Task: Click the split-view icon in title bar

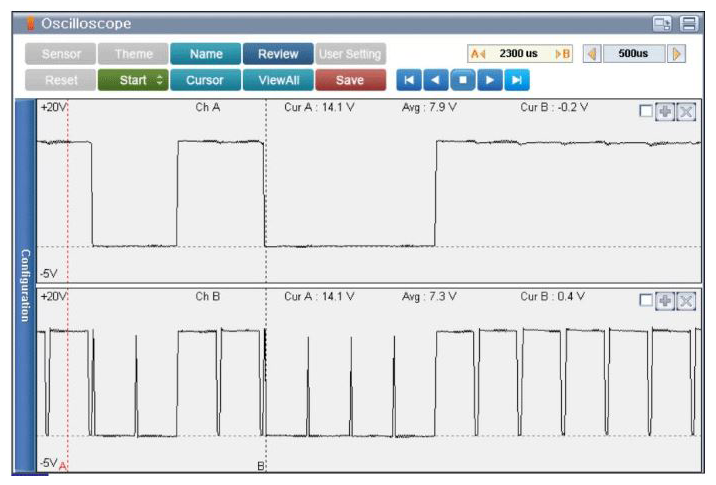Action: pyautogui.click(x=689, y=23)
